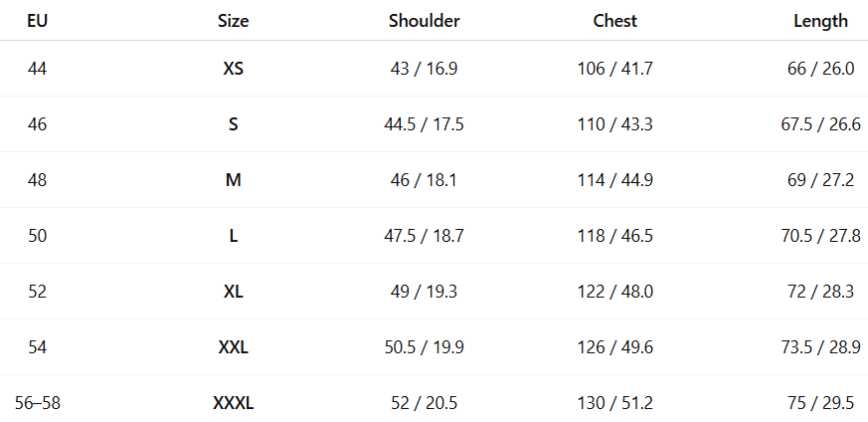
Task: Click length value 69 / 27.2
Action: 820,180
